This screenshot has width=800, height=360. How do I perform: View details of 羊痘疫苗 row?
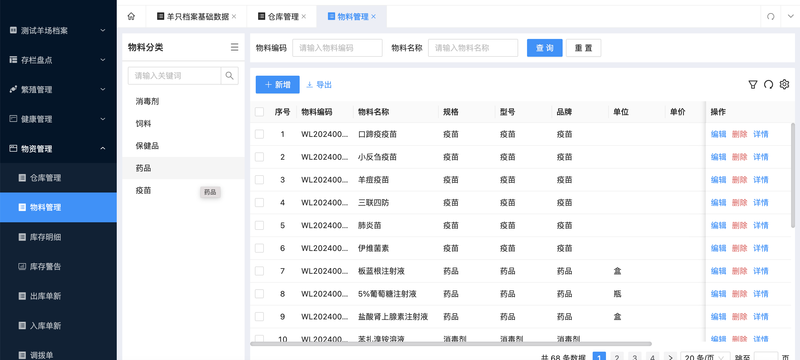(x=761, y=179)
